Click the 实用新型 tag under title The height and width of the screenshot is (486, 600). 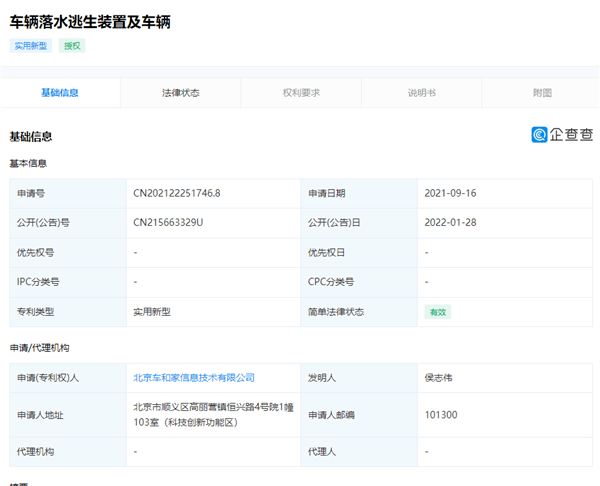point(31,45)
